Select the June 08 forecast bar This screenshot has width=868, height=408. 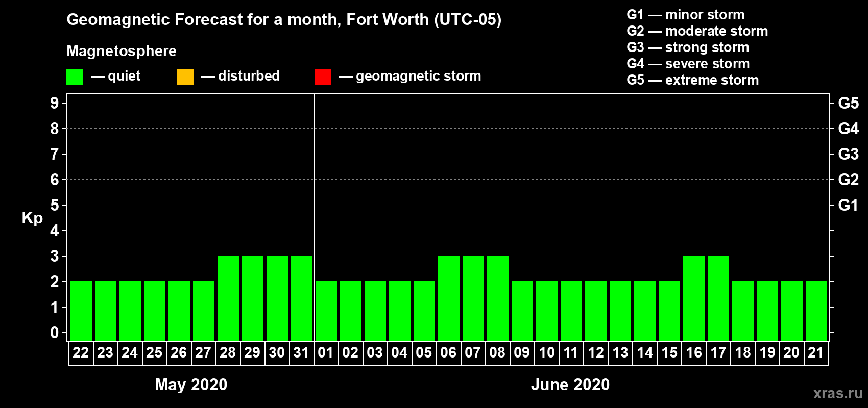point(498,298)
